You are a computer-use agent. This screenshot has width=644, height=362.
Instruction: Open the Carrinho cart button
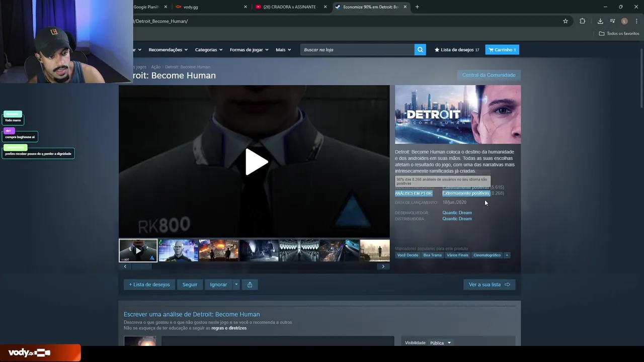(502, 50)
